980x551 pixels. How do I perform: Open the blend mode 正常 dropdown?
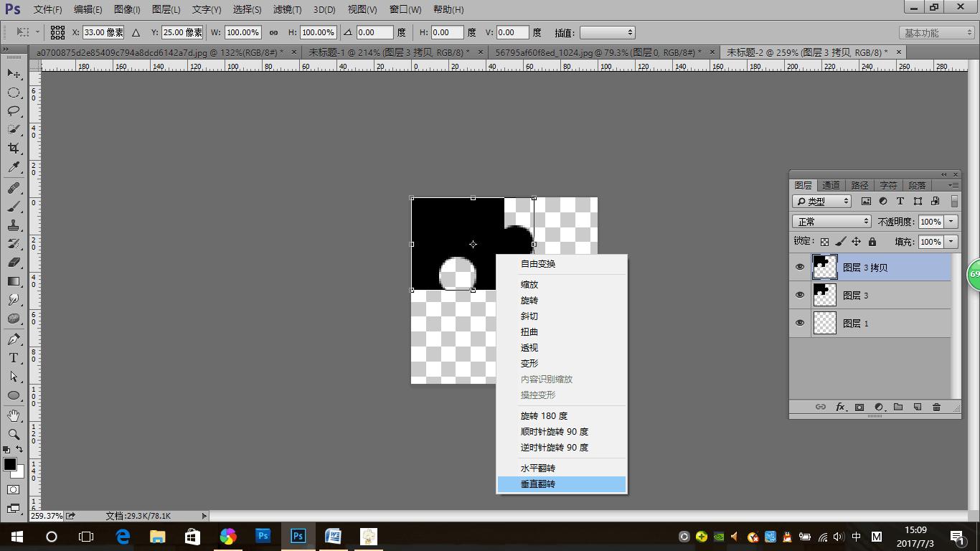[x=831, y=222]
